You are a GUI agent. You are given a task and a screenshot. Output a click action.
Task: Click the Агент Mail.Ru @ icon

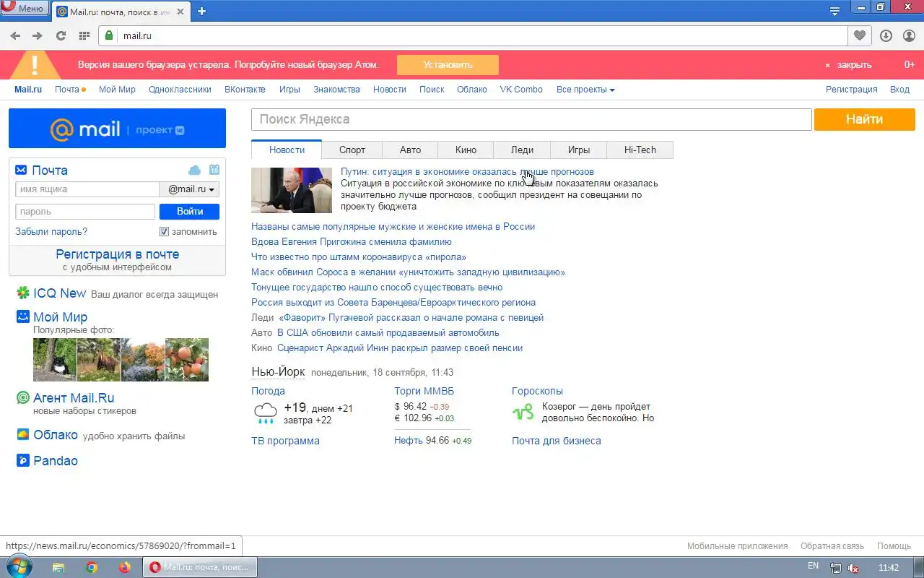tap(23, 397)
